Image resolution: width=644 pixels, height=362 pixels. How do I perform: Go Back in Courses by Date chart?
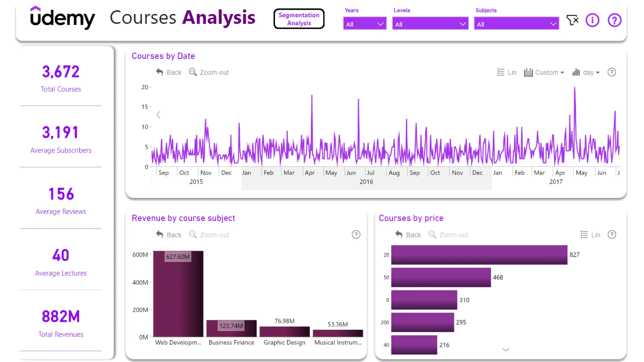169,72
